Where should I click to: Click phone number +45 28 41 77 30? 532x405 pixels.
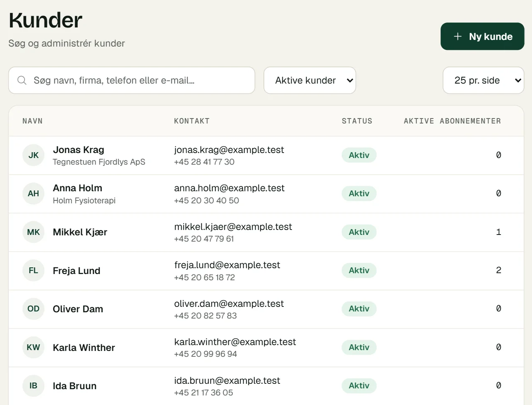tap(204, 162)
